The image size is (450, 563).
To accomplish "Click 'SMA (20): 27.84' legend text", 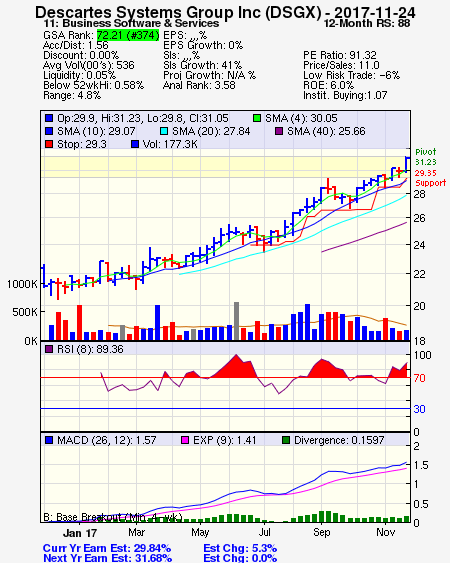I will coord(211,131).
